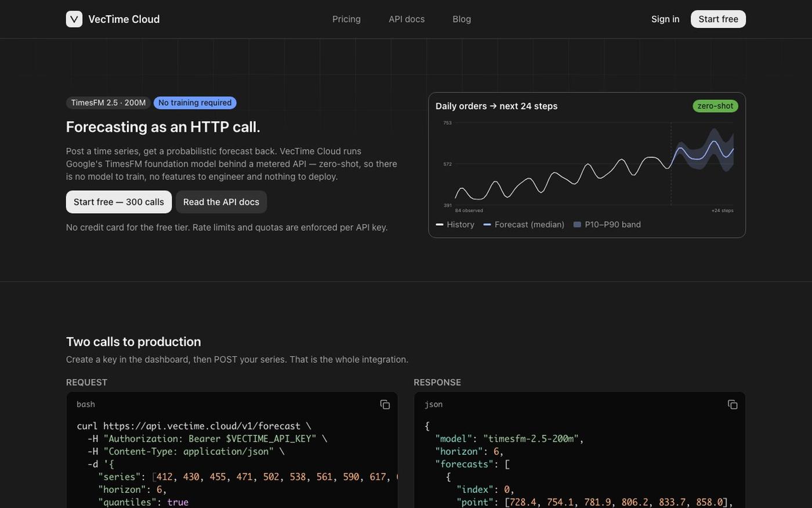
Task: Click the VecTime Cloud logo icon
Action: [74, 19]
